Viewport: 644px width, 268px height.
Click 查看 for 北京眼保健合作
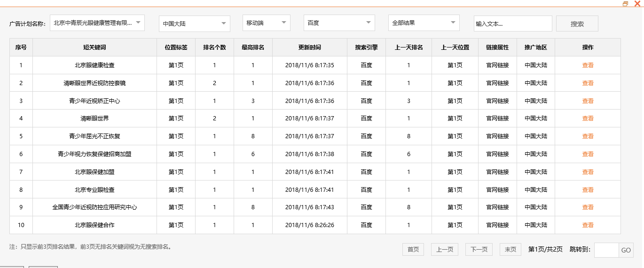click(x=588, y=225)
